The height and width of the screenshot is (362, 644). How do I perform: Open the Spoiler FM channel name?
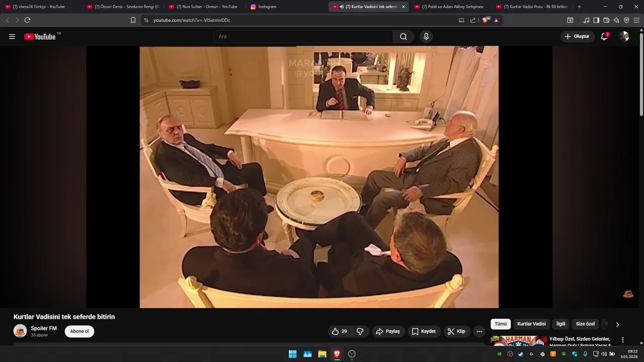tap(44, 328)
